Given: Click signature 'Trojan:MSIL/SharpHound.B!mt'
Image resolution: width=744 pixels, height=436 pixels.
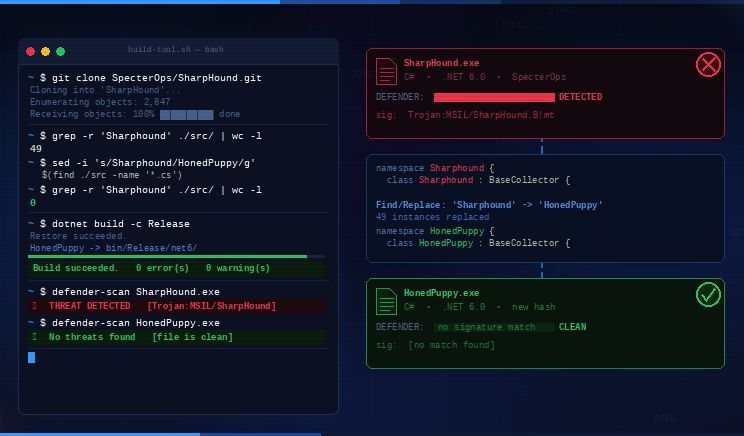Looking at the screenshot, I should [481, 115].
